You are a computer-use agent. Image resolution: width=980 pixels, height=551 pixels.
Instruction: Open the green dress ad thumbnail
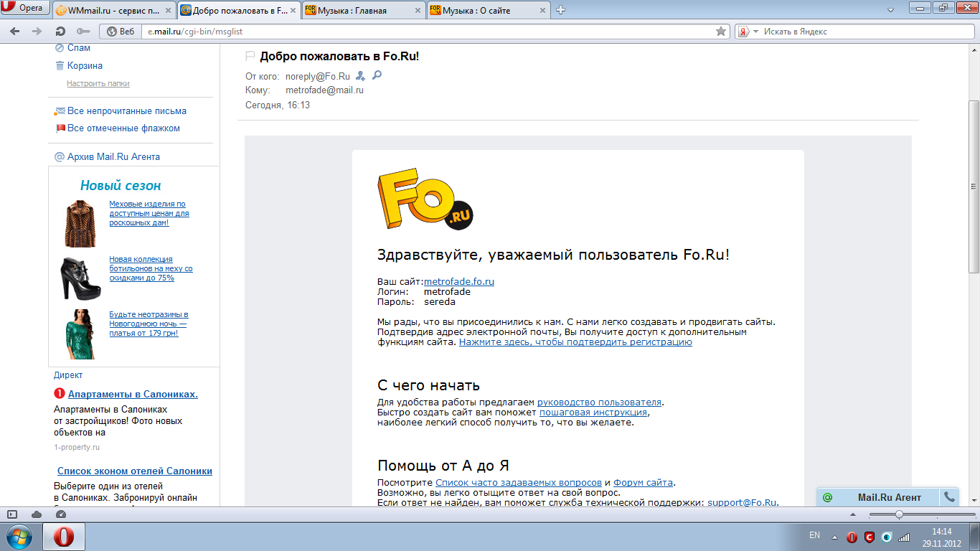[x=80, y=334]
